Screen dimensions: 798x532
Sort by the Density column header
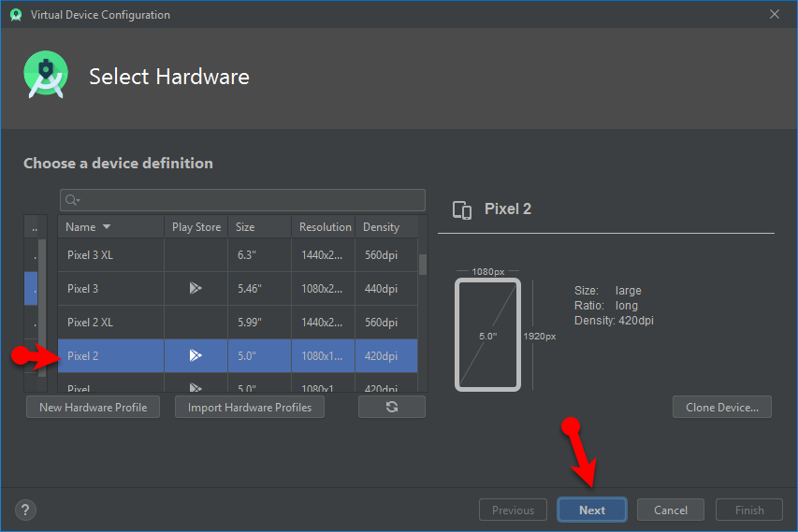[381, 227]
